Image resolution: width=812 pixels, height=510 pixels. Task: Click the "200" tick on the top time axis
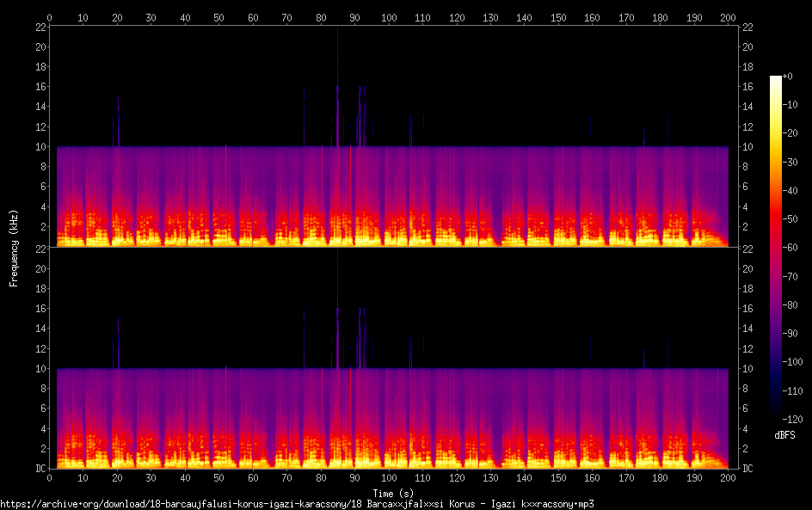(x=728, y=17)
